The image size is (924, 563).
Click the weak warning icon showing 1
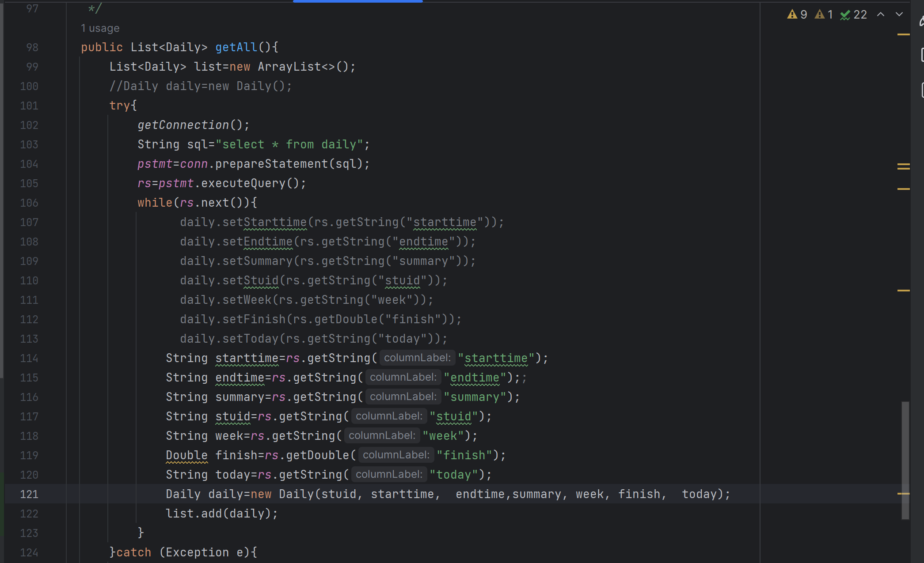click(x=824, y=15)
